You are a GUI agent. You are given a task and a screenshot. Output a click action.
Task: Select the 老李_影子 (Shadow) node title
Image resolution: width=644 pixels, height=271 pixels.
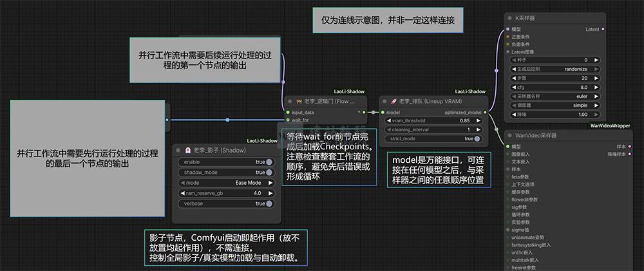[x=220, y=150]
